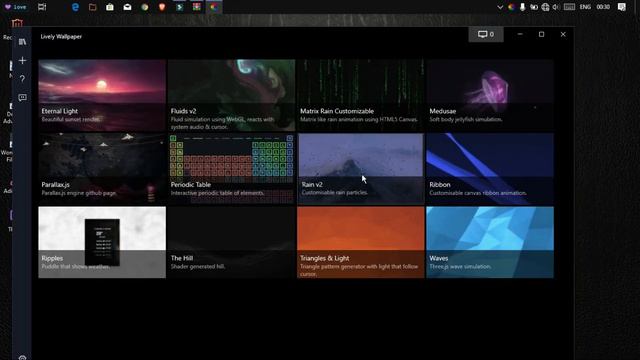Open the volume speaker tray icon

click(x=556, y=7)
